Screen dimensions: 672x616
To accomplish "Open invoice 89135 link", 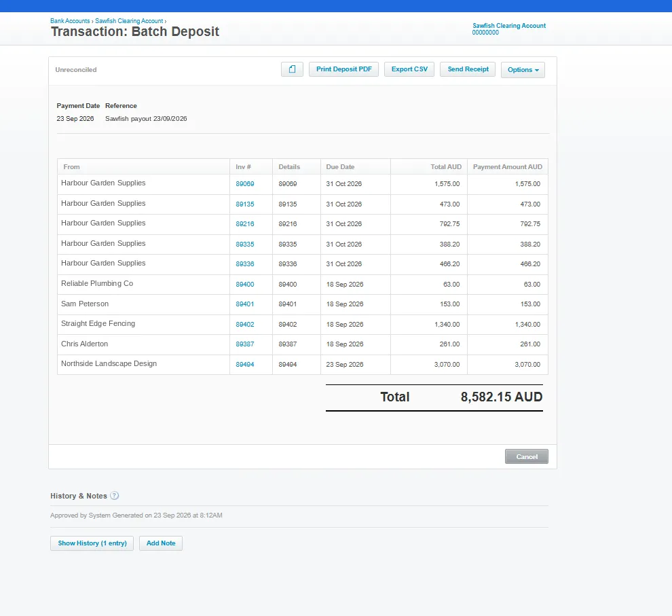I will click(x=245, y=204).
